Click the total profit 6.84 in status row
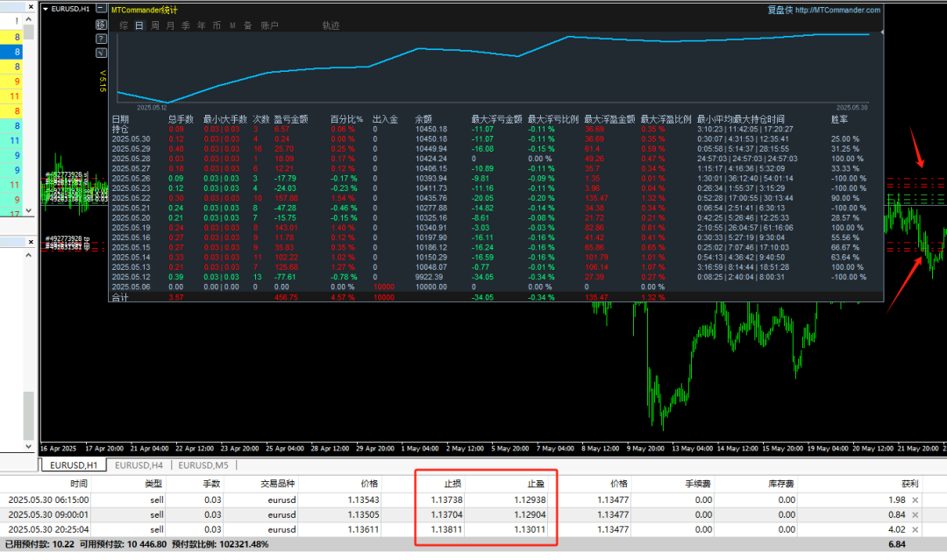The width and height of the screenshot is (947, 560). pyautogui.click(x=897, y=544)
